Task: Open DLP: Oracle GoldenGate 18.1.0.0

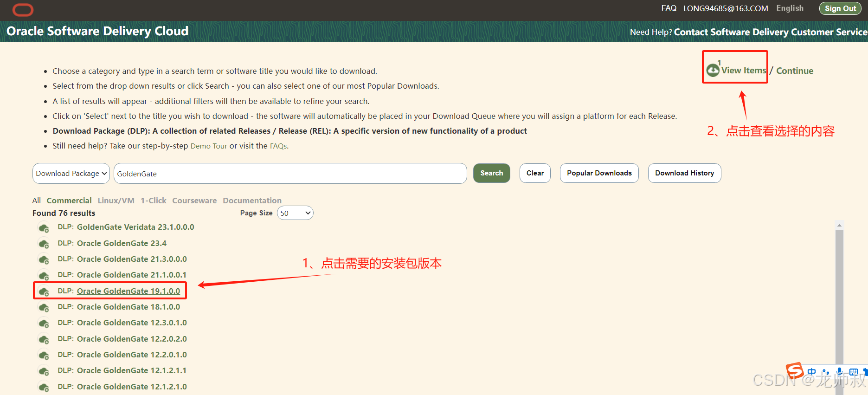Action: pyautogui.click(x=129, y=307)
